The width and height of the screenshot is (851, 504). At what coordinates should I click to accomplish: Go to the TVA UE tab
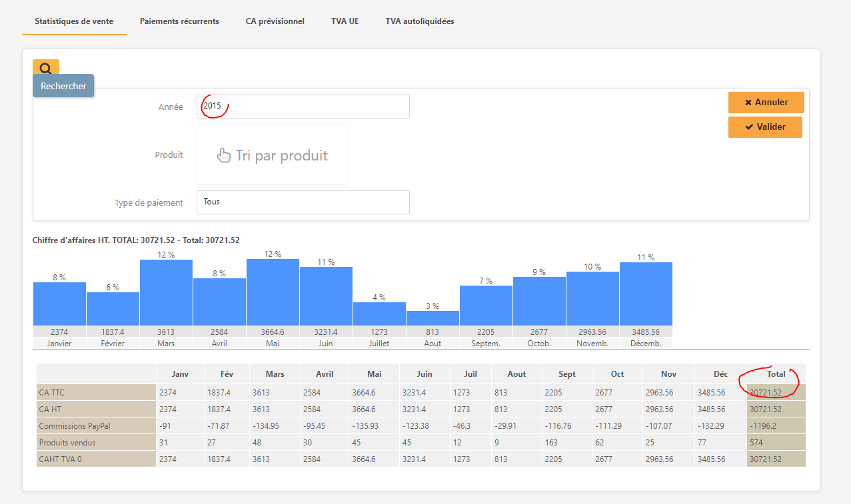(x=345, y=21)
